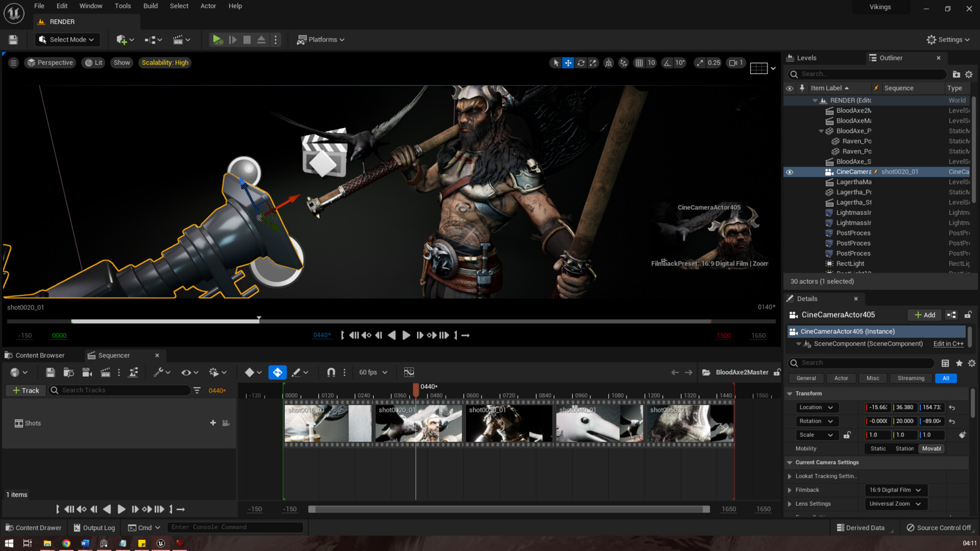This screenshot has height=551, width=980.
Task: Expand the Lookat Tracking Settings row
Action: pyautogui.click(x=790, y=476)
